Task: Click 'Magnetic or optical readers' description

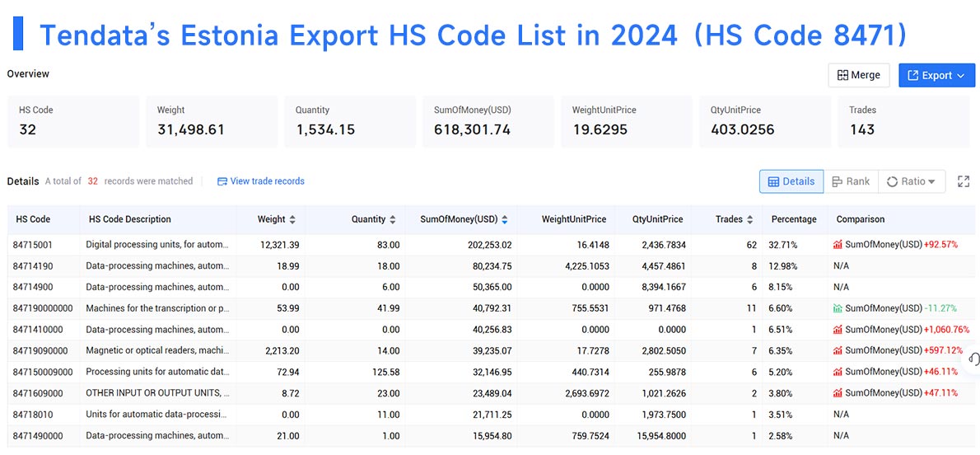Action: coord(157,351)
